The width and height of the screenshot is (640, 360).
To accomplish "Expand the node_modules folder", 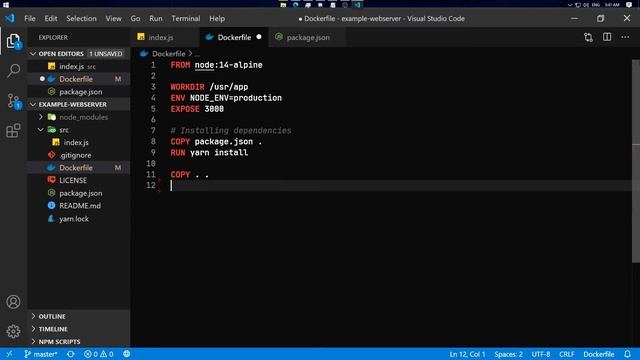I will 79,117.
